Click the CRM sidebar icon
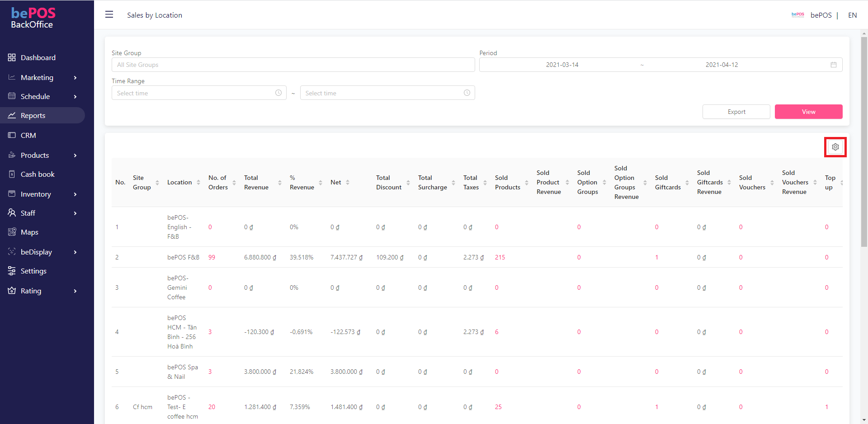This screenshot has height=424, width=868. (x=12, y=135)
